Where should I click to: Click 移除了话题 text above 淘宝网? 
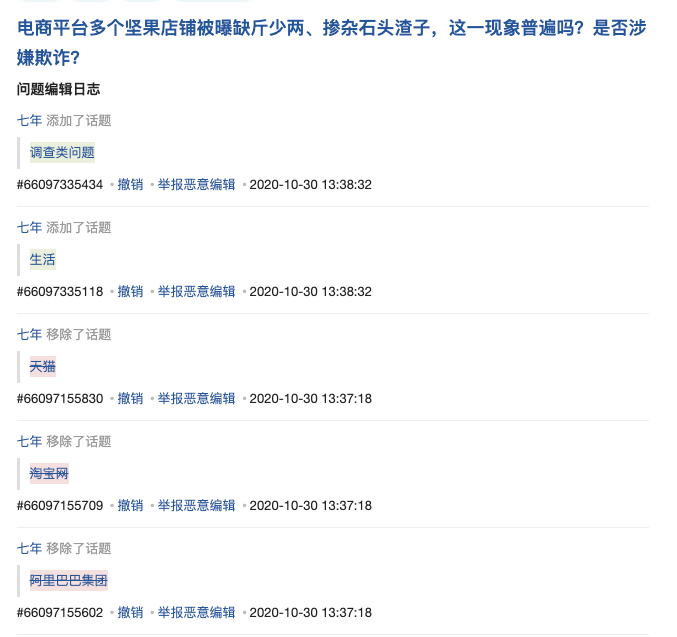coord(79,441)
